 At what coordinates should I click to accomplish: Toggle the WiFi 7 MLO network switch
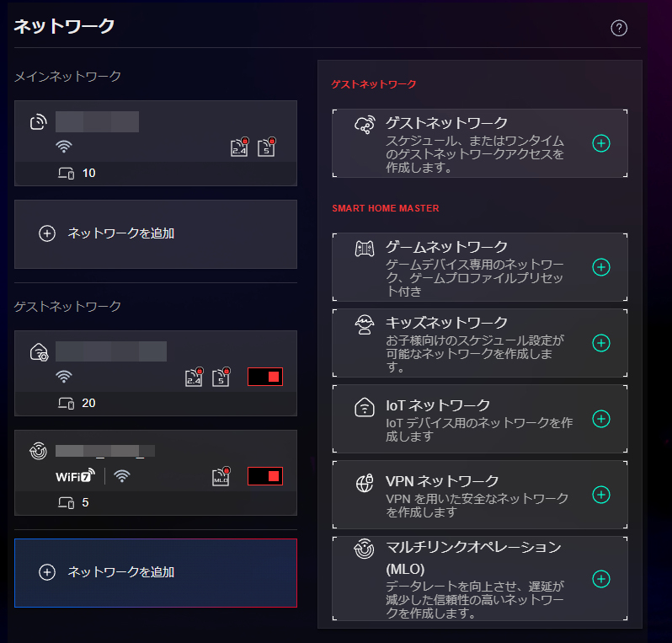[x=265, y=476]
